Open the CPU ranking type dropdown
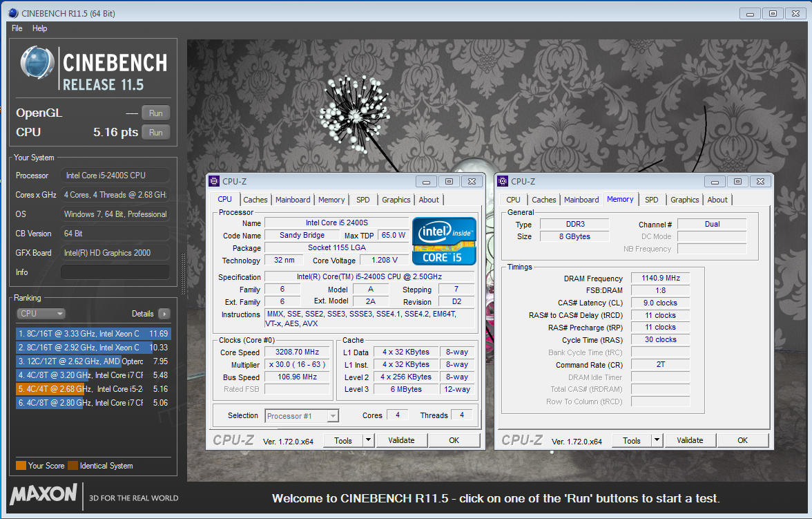The image size is (812, 519). pos(40,314)
